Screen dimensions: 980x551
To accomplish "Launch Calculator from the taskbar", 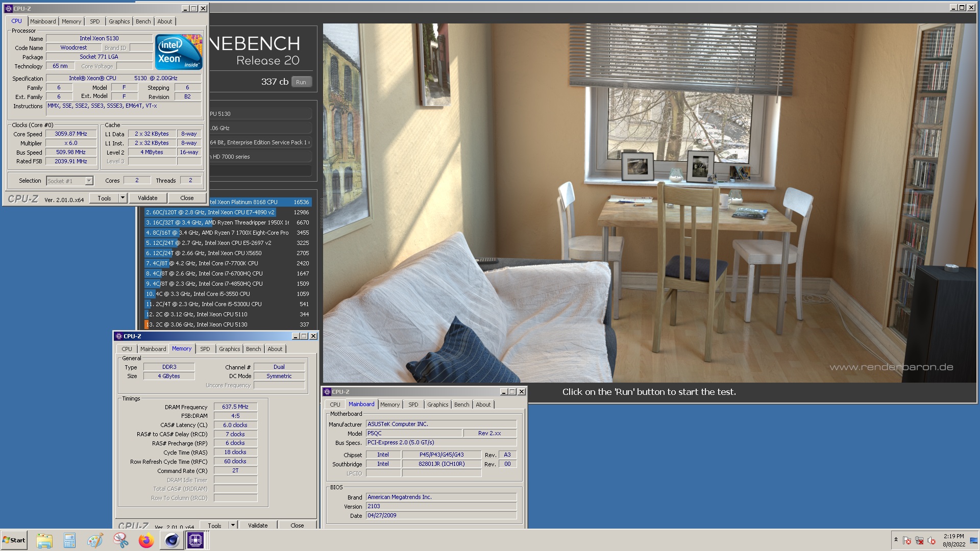I will [69, 540].
